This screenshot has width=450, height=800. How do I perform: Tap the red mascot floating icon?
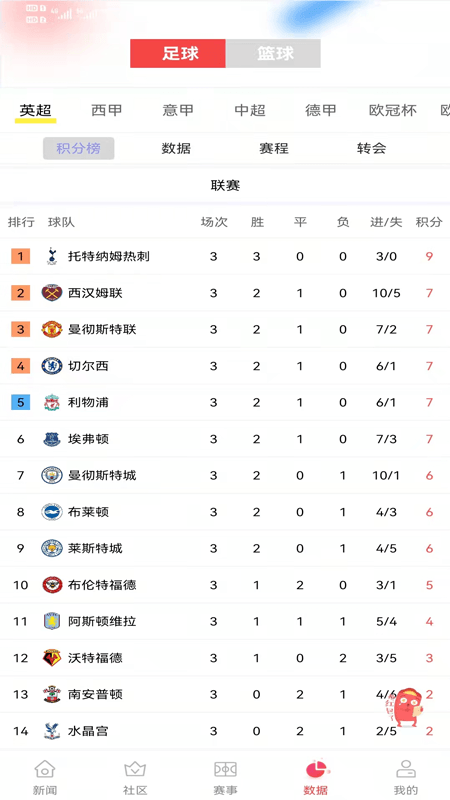click(405, 707)
